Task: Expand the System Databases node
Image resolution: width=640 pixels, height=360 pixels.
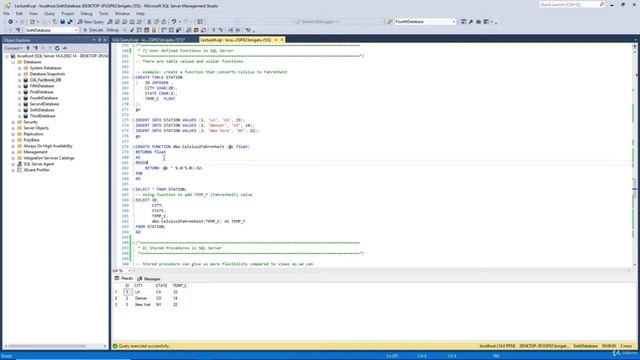Action: coord(20,68)
